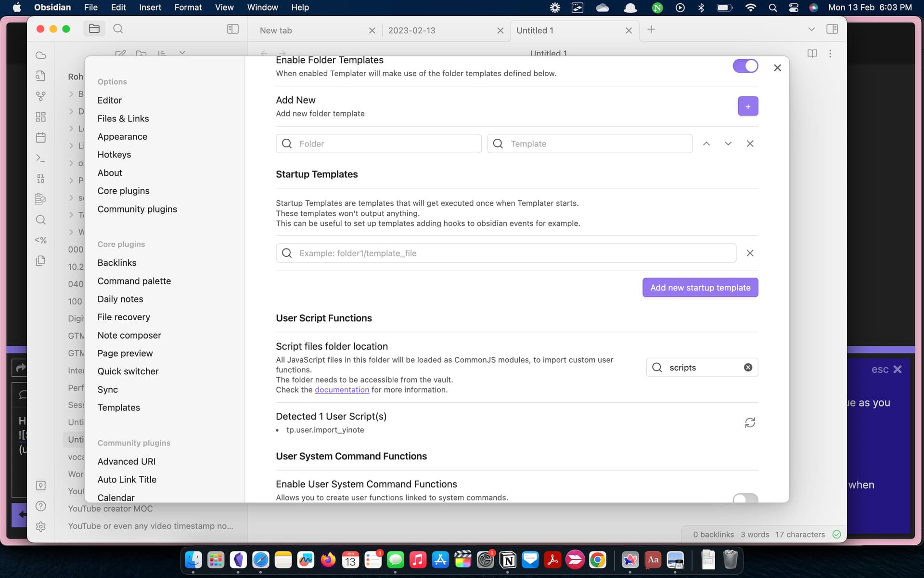Toggle reading view book icon
924x578 pixels.
click(x=812, y=53)
